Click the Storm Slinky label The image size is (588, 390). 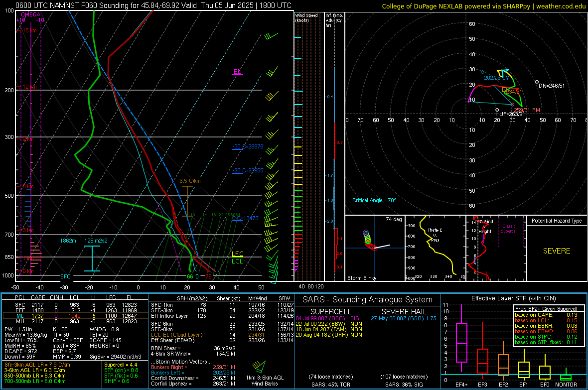click(362, 278)
